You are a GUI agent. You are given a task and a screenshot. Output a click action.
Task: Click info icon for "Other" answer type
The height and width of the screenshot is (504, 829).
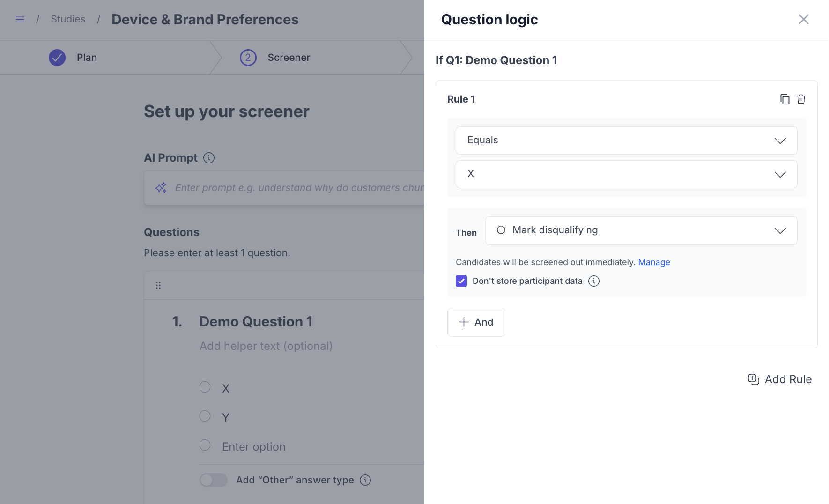click(365, 480)
